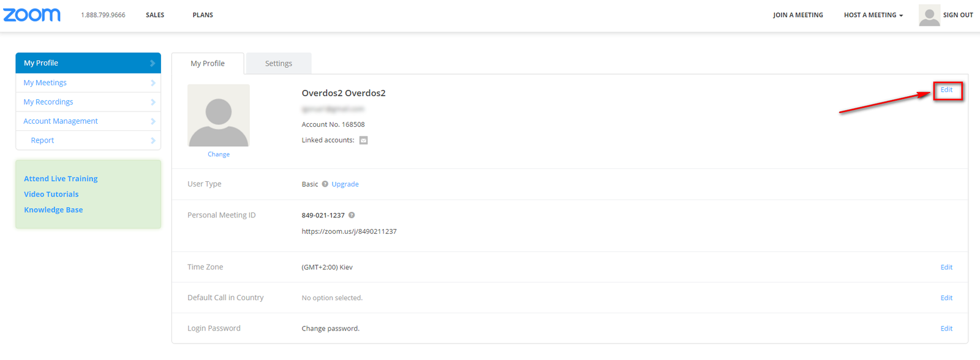The height and width of the screenshot is (360, 980).
Task: Open the Join a Meeting link
Action: click(798, 15)
